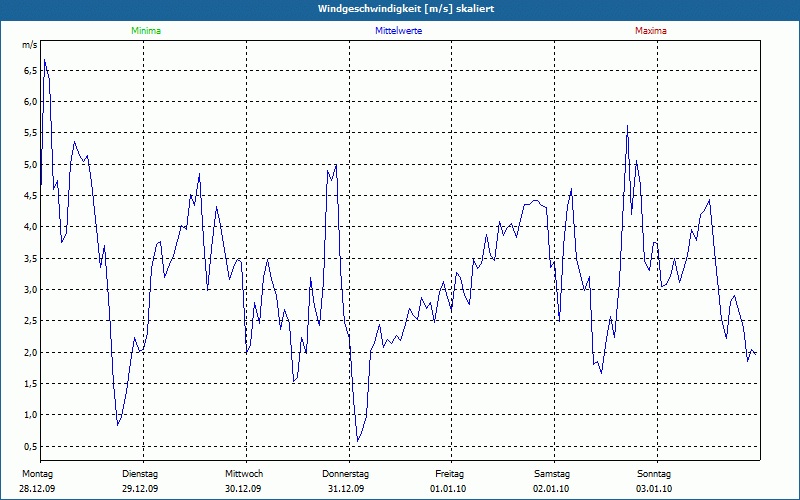Click the Samstag day label
Screen dimensions: 800x500
552,474
